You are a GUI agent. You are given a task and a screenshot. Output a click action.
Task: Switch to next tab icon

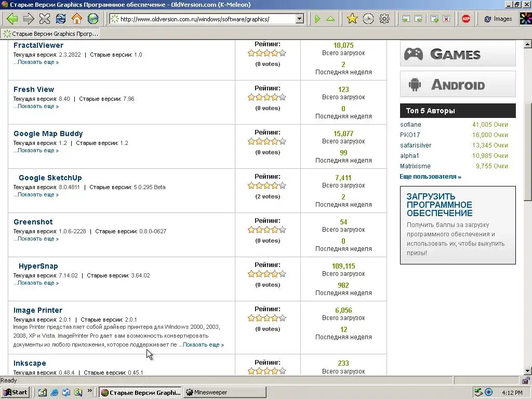point(419,19)
